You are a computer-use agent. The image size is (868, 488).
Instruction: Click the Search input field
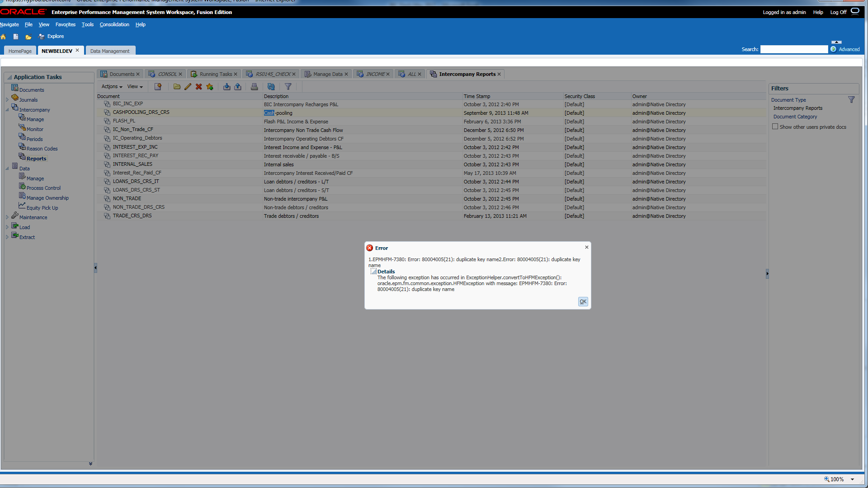794,49
